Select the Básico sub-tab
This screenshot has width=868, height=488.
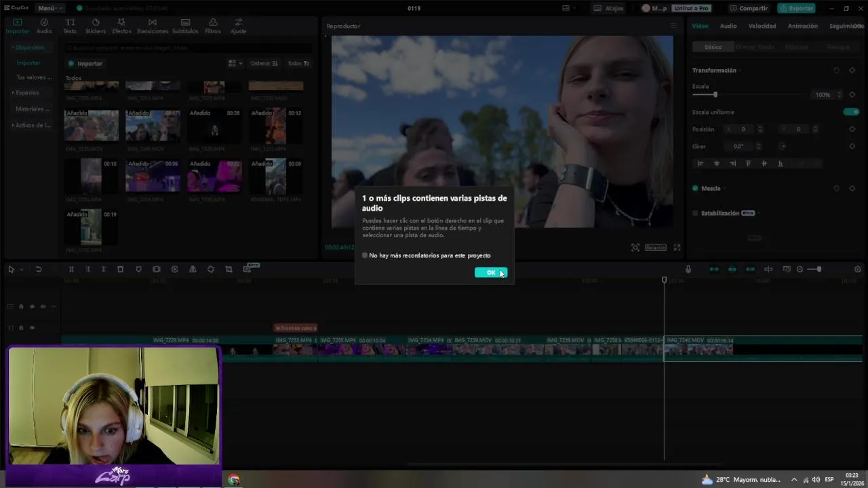tap(713, 47)
